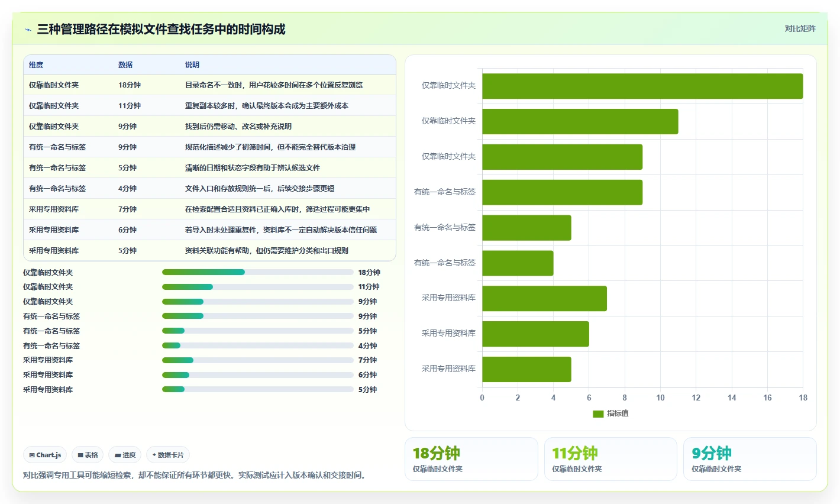Click the progress bar labeled 4分钟

coord(257,345)
